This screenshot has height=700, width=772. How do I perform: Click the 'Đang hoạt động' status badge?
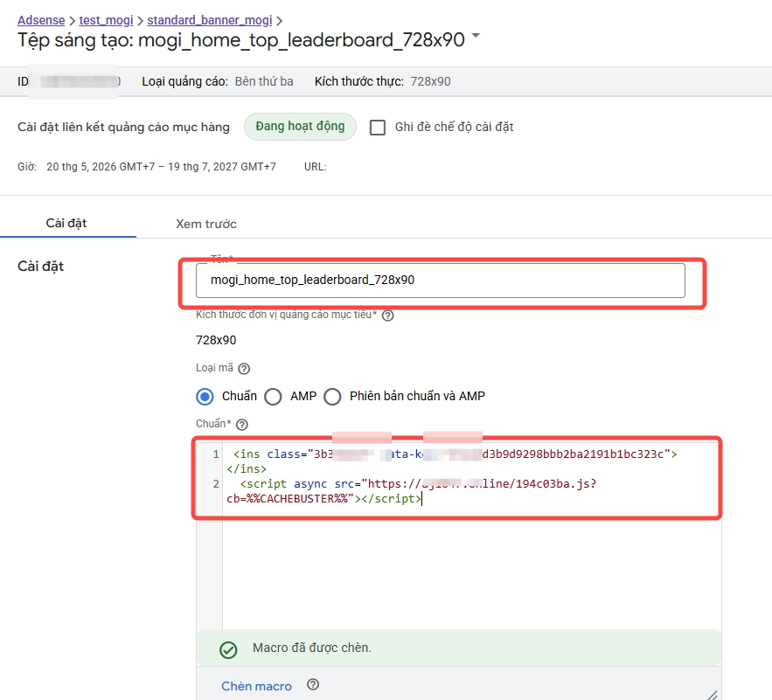click(300, 127)
